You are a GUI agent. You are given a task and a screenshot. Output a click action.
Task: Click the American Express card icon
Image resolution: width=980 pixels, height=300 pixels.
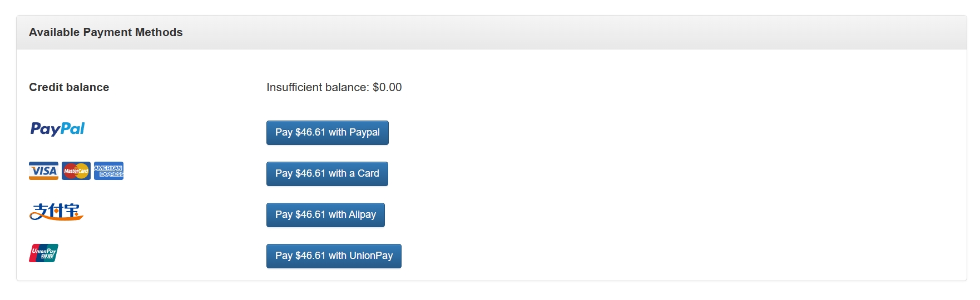click(108, 171)
